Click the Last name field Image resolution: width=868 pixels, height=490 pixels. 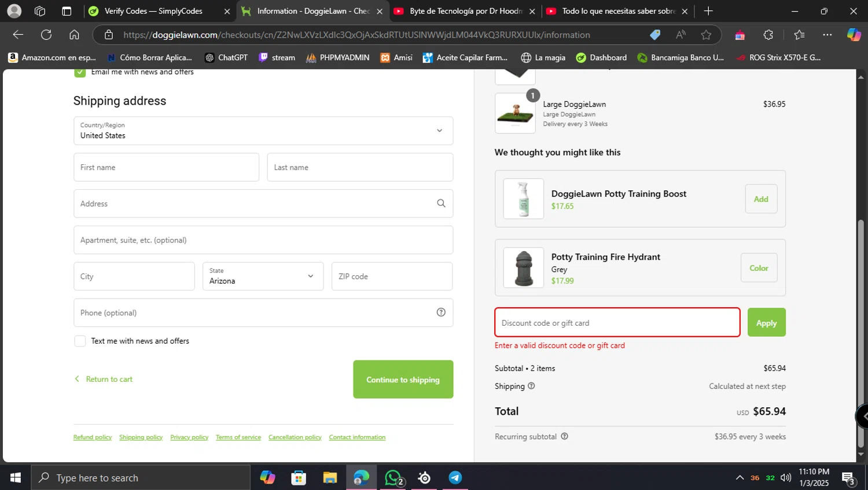click(x=360, y=167)
